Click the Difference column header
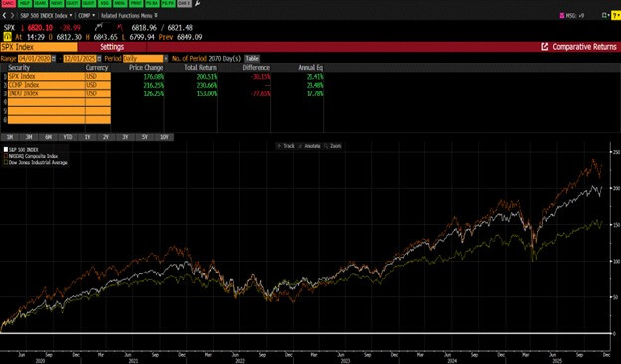621x364 pixels. click(256, 68)
